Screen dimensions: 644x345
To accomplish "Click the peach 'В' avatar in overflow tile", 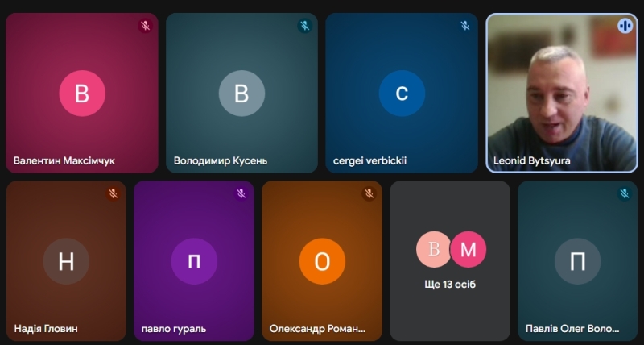I will coord(434,250).
